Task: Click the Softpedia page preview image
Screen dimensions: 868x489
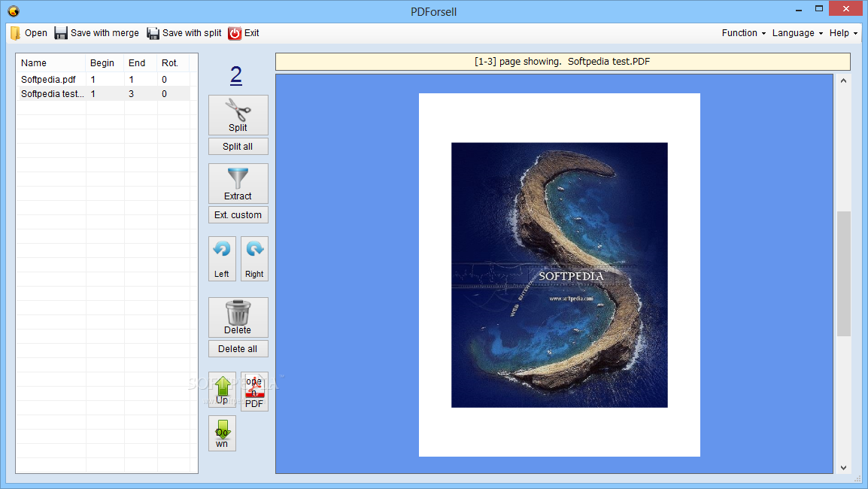Action: pyautogui.click(x=559, y=275)
